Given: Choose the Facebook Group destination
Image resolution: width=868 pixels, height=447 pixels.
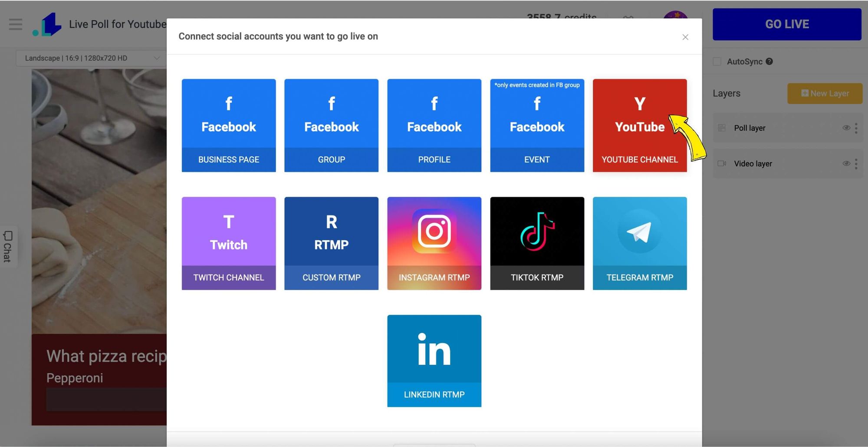Looking at the screenshot, I should (332, 125).
